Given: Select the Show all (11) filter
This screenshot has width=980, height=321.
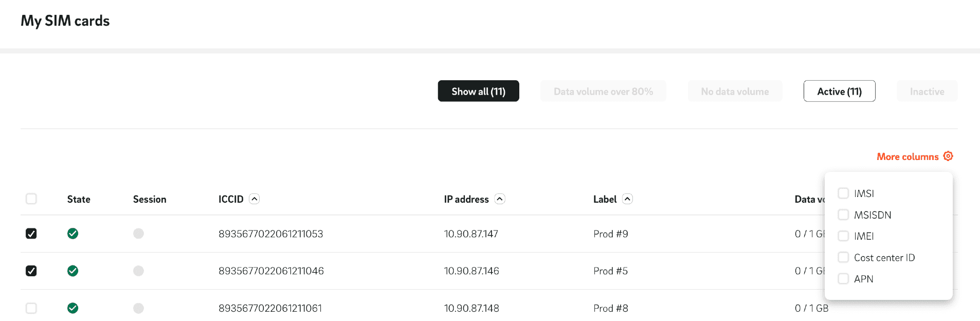Looking at the screenshot, I should click(478, 91).
